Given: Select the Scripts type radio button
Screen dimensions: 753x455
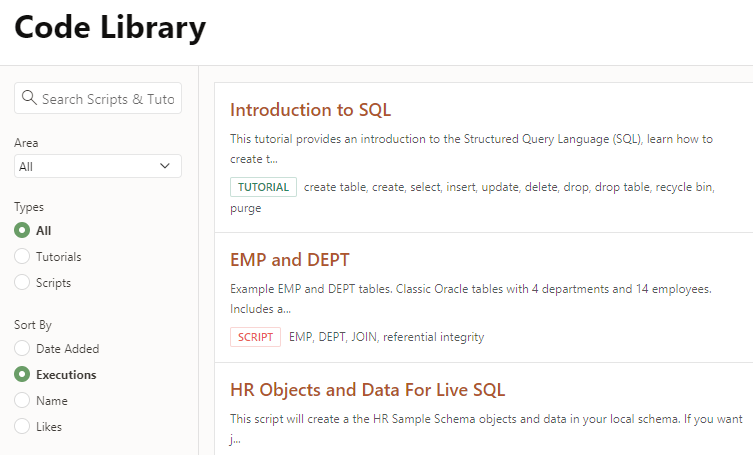Looking at the screenshot, I should coord(22,283).
